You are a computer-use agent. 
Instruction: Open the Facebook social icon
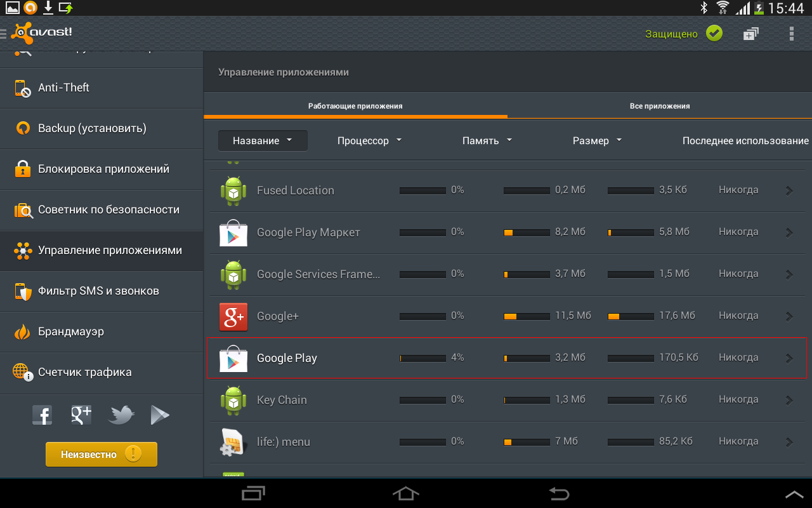[42, 415]
